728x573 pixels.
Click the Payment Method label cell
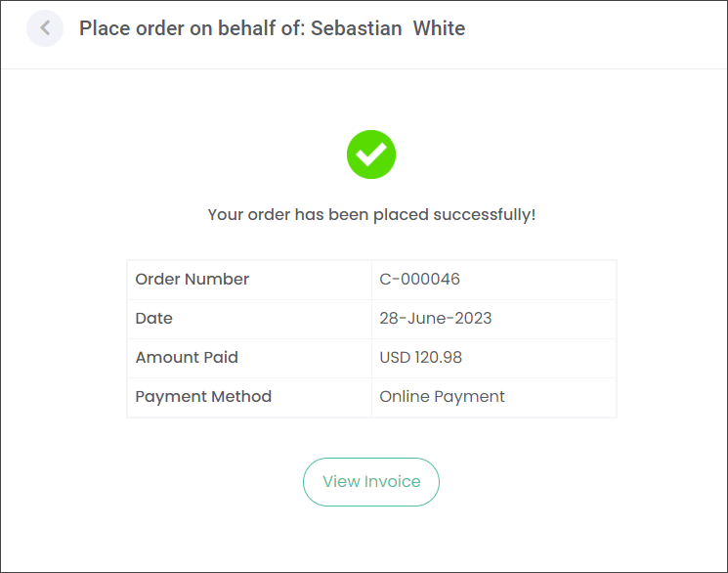coord(249,398)
